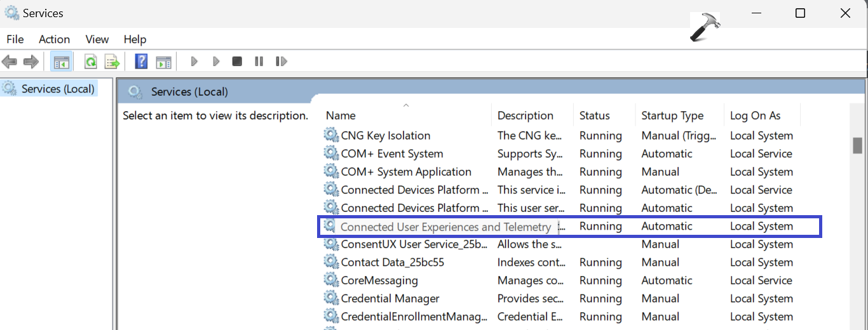Screen dimensions: 868x330
Task: Select the Connected User Experiences and Telemetry service
Action: click(445, 227)
